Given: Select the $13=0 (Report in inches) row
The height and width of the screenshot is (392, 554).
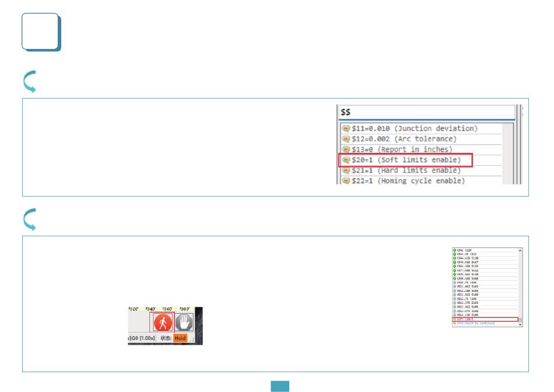Looking at the screenshot, I should (421, 149).
